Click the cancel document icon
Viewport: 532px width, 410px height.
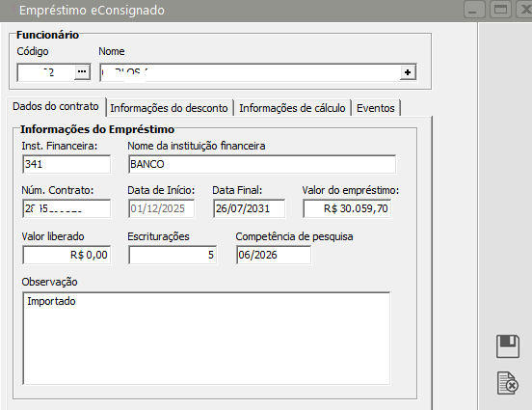tap(508, 384)
